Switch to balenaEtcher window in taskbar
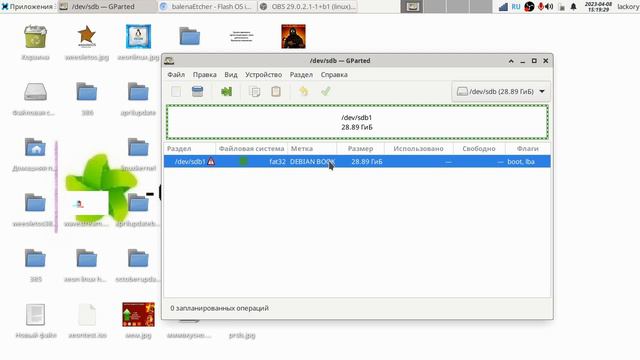The width and height of the screenshot is (640, 360). coord(207,7)
